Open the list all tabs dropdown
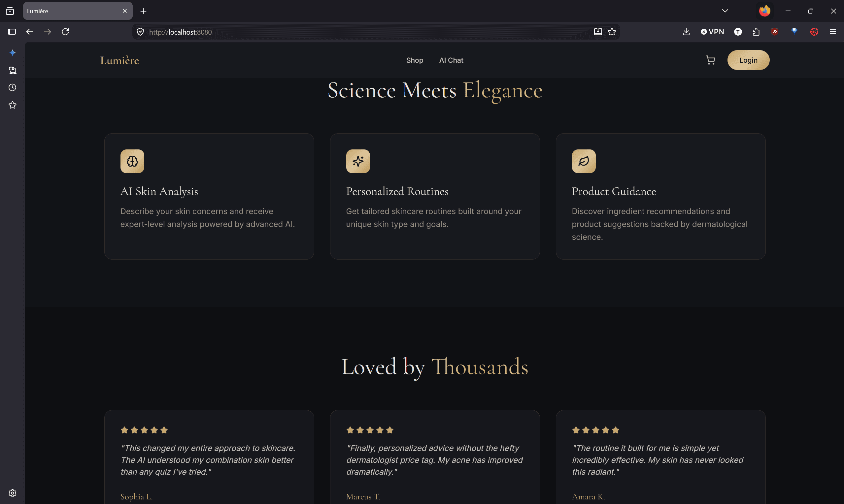 point(725,11)
